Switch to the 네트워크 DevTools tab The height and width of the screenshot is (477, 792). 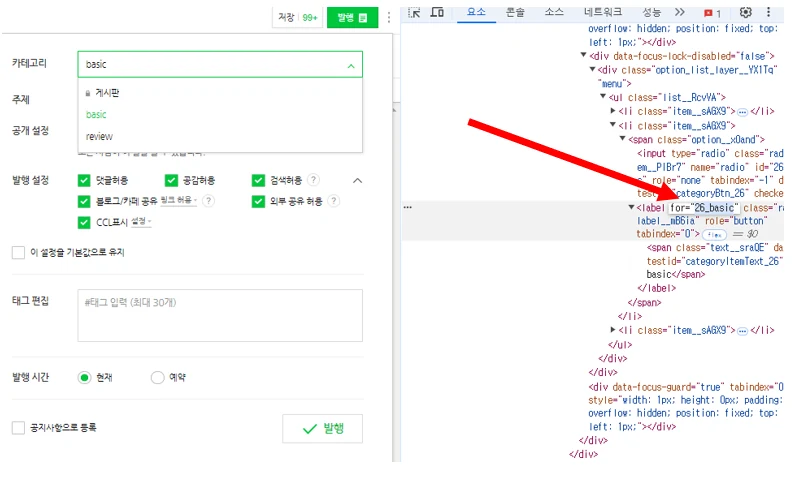pyautogui.click(x=603, y=12)
